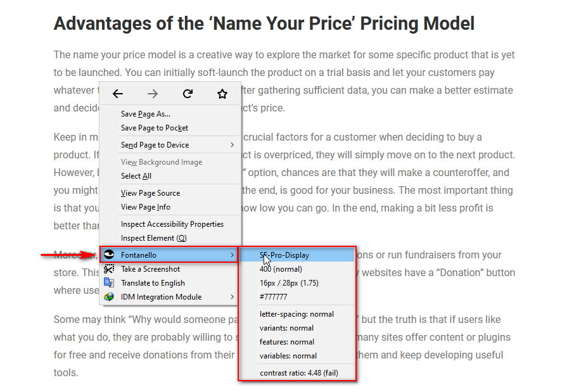Image resolution: width=574 pixels, height=392 pixels.
Task: Open View Page Source
Action: click(170, 193)
